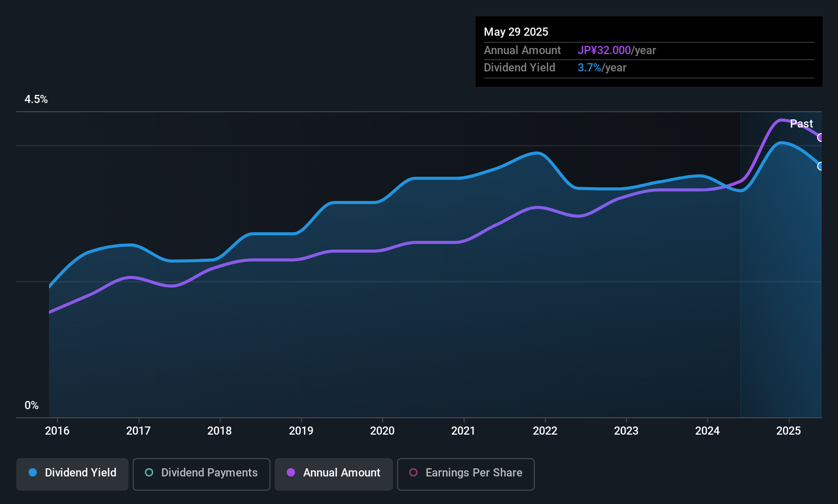
Task: Click the teal Dividend Payments legend circle
Action: (x=149, y=472)
